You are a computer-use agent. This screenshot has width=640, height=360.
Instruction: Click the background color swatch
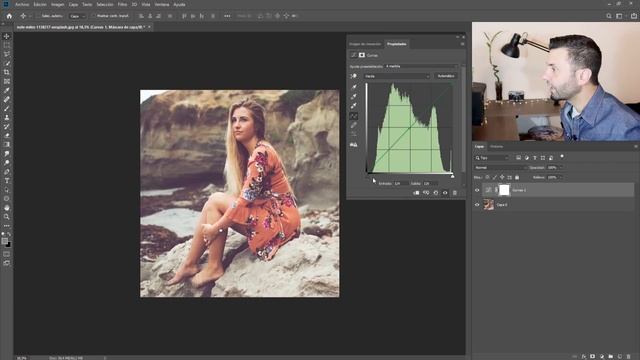pyautogui.click(x=8, y=244)
